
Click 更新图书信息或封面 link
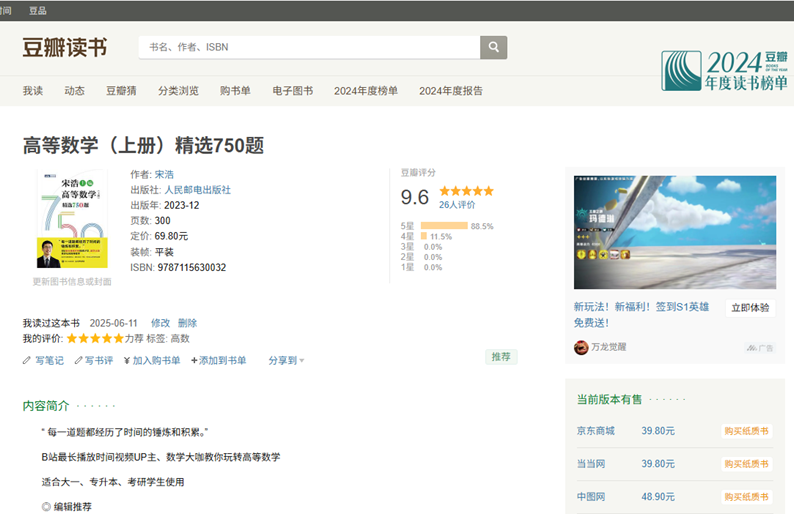click(72, 282)
